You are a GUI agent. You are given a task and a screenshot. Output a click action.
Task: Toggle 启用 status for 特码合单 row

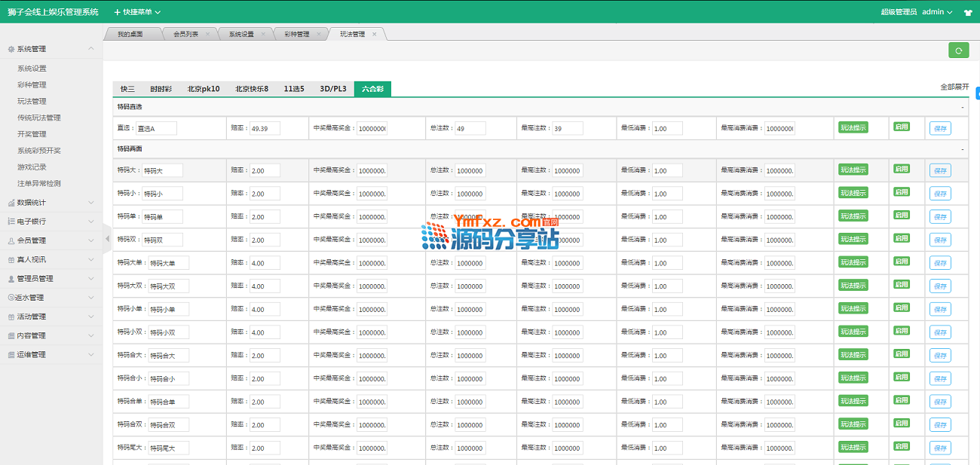tap(901, 401)
